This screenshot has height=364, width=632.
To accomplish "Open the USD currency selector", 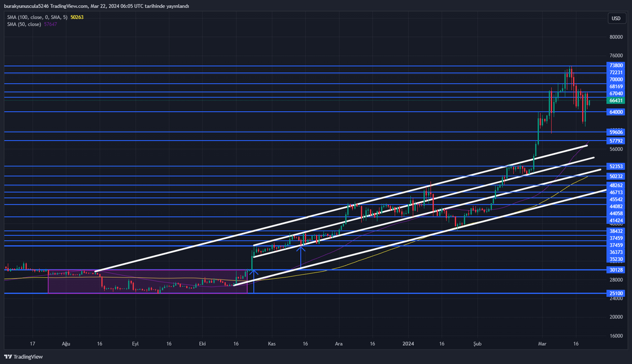I will [x=616, y=18].
